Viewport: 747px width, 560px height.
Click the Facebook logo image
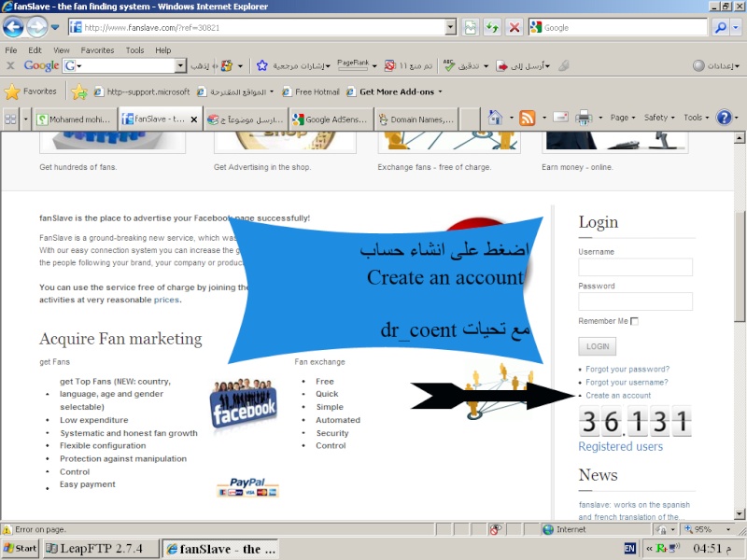[244, 403]
